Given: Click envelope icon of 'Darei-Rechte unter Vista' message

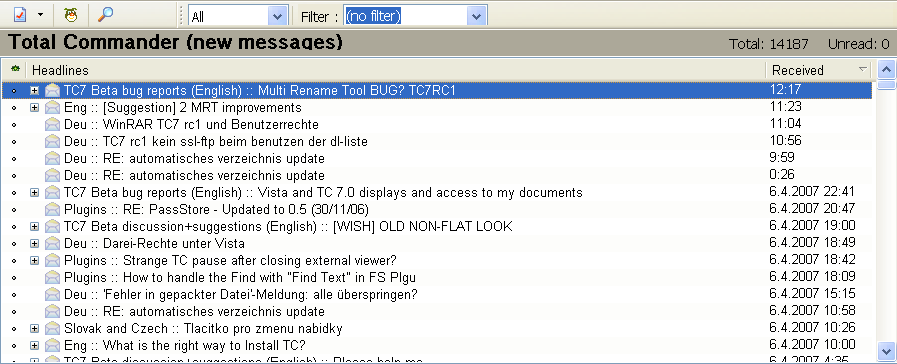Looking at the screenshot, I should tap(53, 243).
